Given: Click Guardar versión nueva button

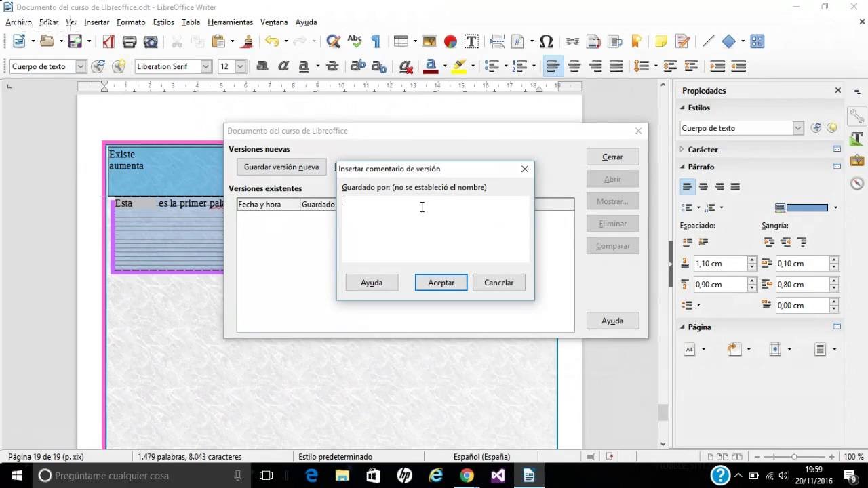Looking at the screenshot, I should pos(281,167).
